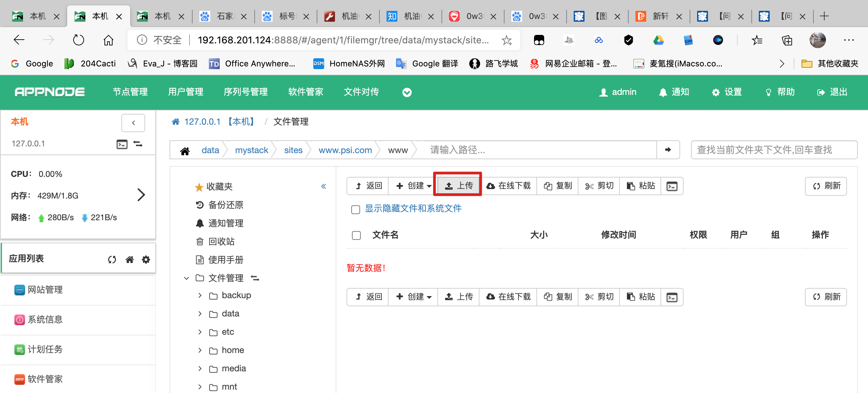The height and width of the screenshot is (393, 868).
Task: Refresh the application list
Action: [x=112, y=260]
